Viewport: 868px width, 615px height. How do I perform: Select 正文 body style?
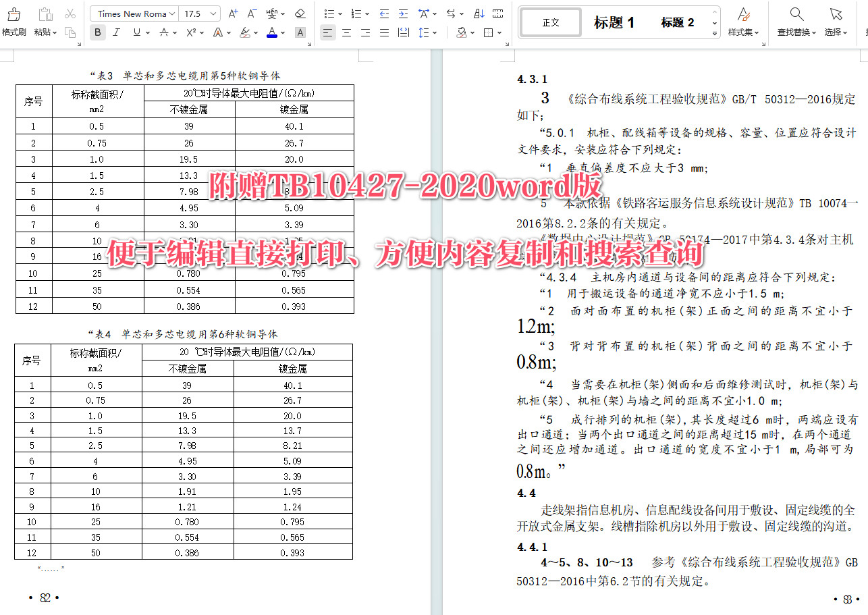click(x=551, y=22)
